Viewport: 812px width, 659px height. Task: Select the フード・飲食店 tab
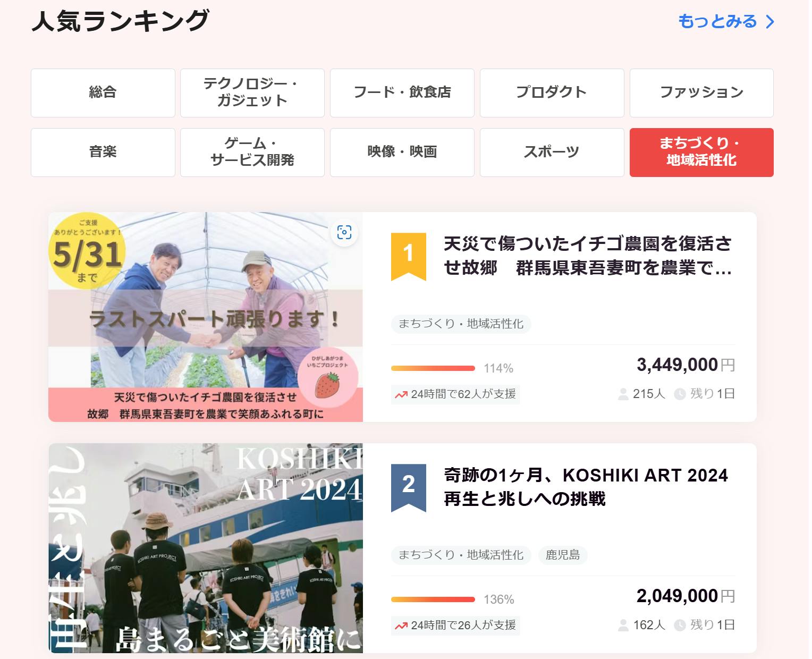(x=402, y=92)
